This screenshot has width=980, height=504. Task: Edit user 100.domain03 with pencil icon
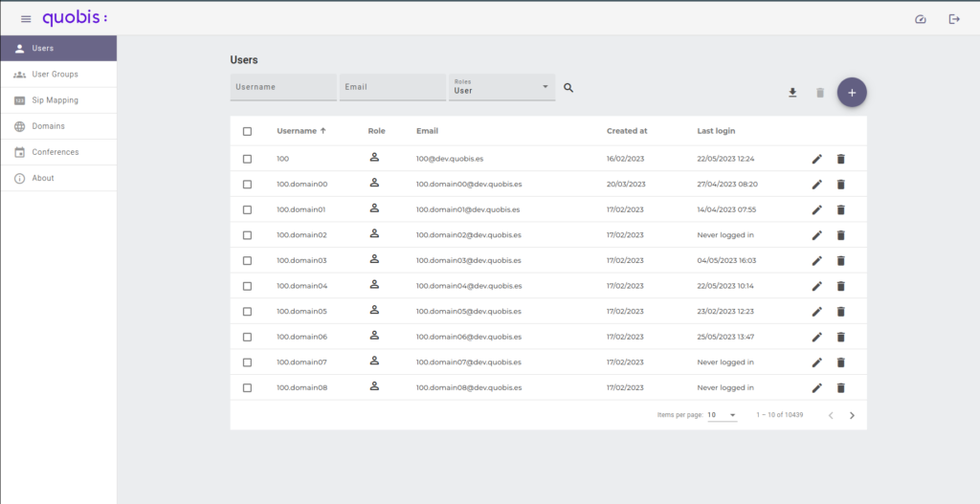coord(816,260)
